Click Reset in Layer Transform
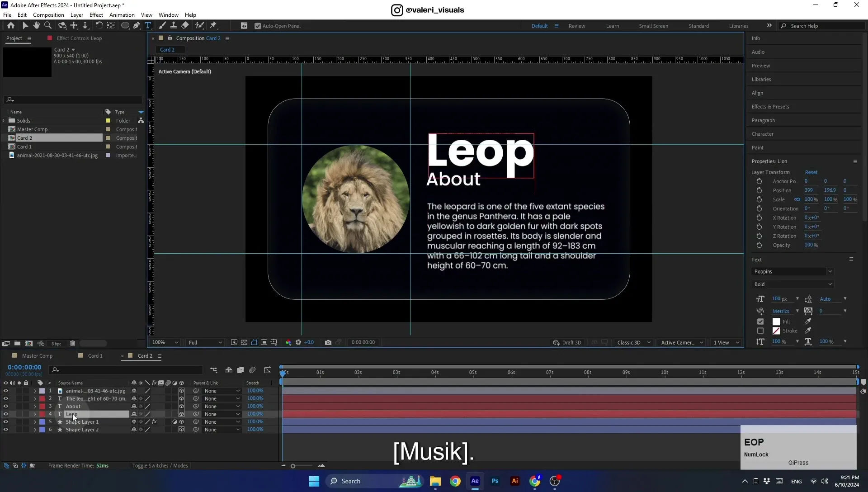The height and width of the screenshot is (492, 868). (x=811, y=172)
